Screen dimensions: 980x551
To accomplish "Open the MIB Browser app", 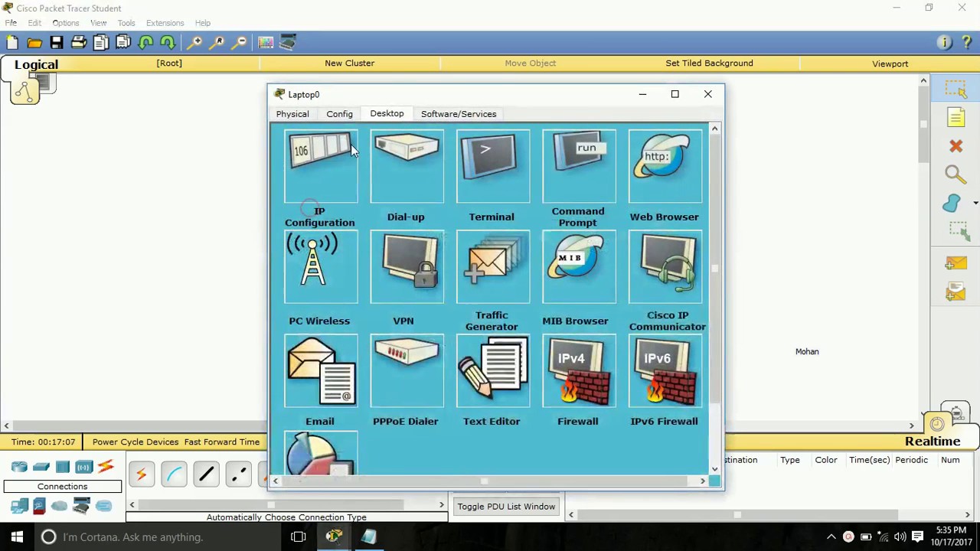I will [x=579, y=268].
